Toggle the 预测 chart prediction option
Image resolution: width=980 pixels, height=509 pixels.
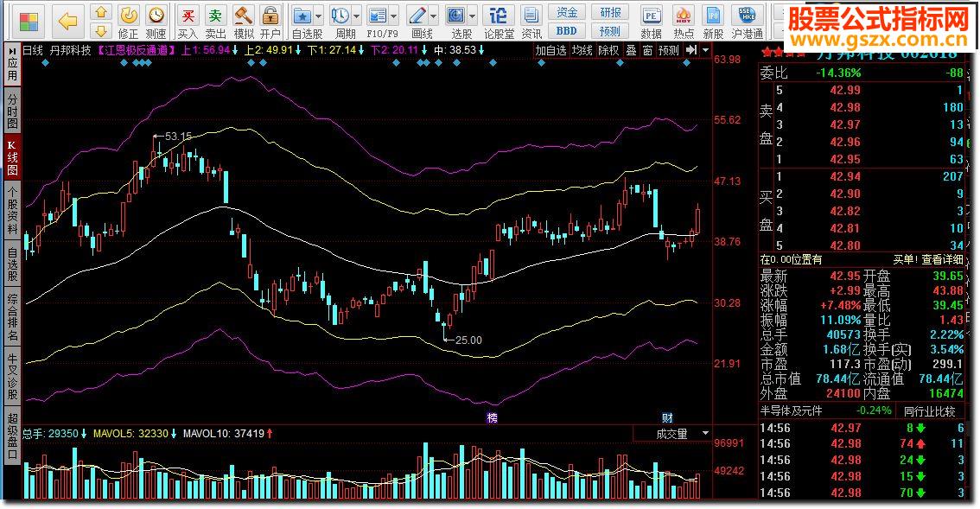tap(668, 50)
